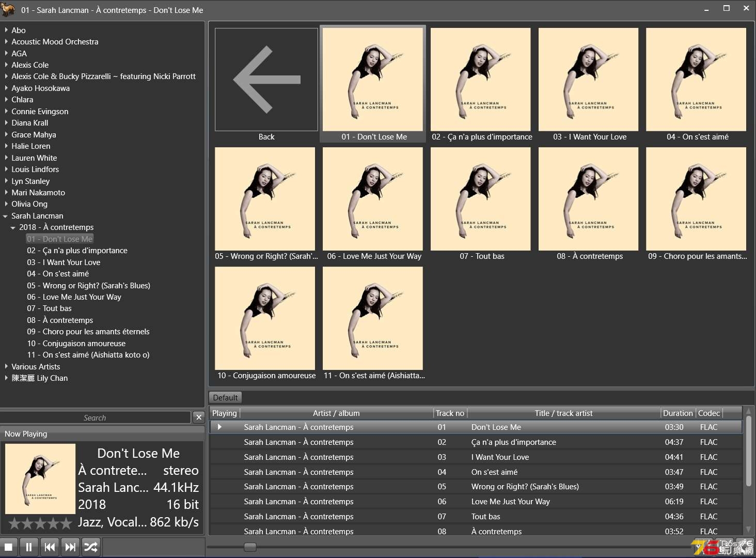The width and height of the screenshot is (756, 558).
Task: Expand the Halie Loren artist node
Action: pyautogui.click(x=6, y=146)
